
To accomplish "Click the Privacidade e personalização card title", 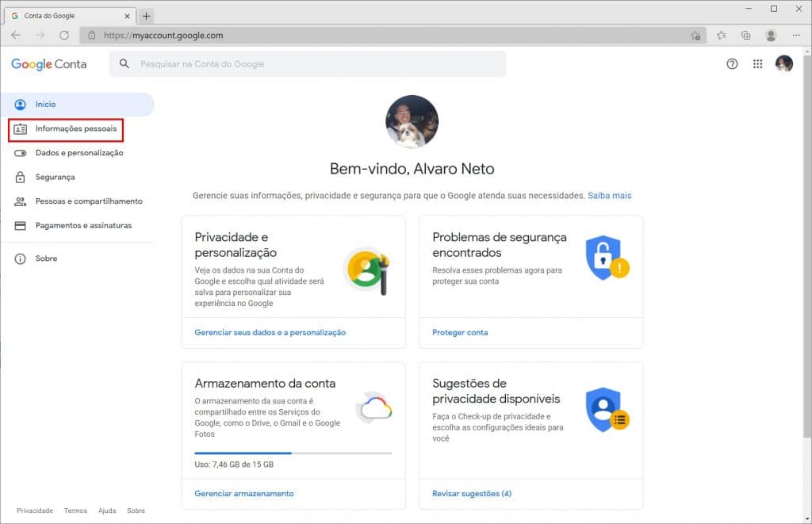I will coord(236,245).
